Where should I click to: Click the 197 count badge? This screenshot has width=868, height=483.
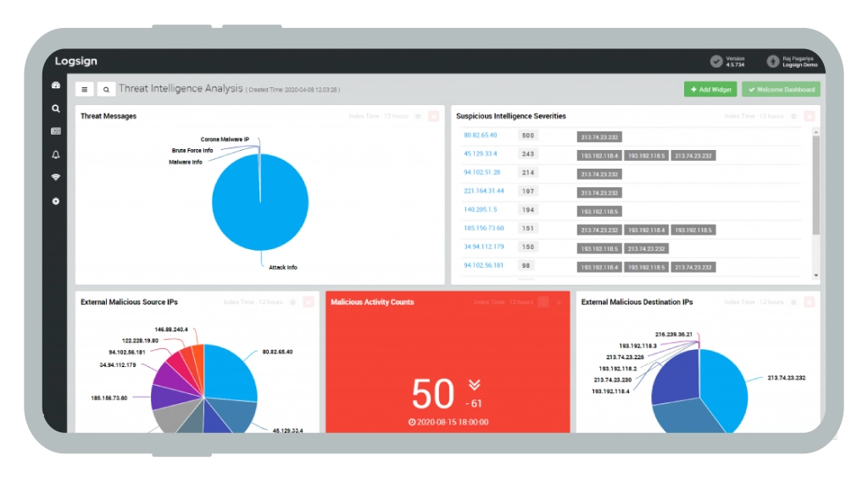click(528, 192)
